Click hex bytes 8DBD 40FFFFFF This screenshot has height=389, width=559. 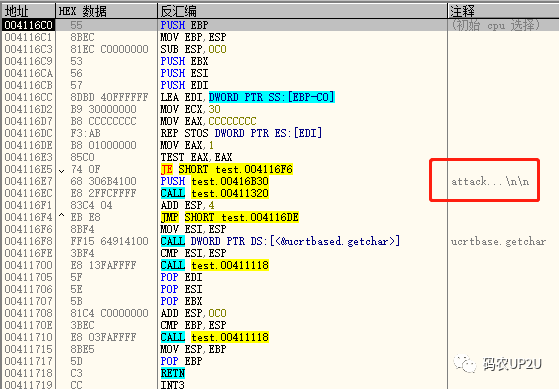click(109, 97)
